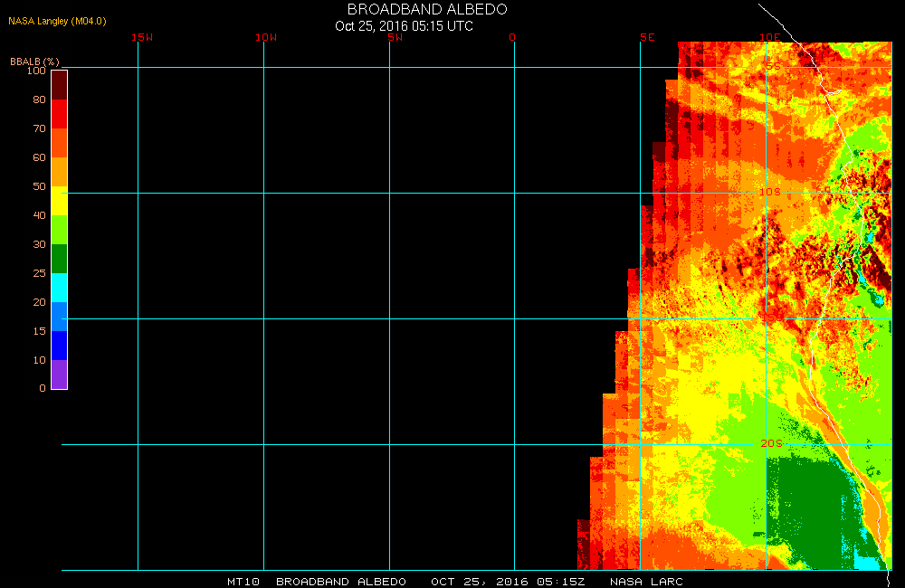Click the 60 value on the legend scale
The image size is (905, 588).
(39, 157)
